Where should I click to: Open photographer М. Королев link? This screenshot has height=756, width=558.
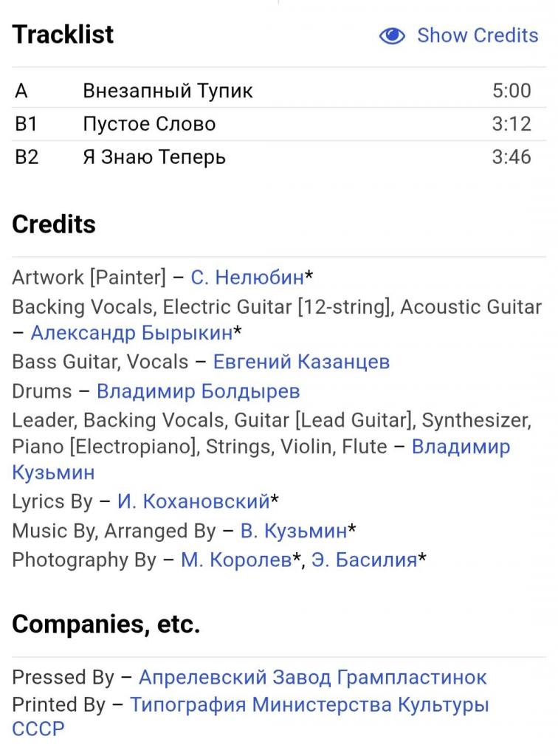point(236,560)
